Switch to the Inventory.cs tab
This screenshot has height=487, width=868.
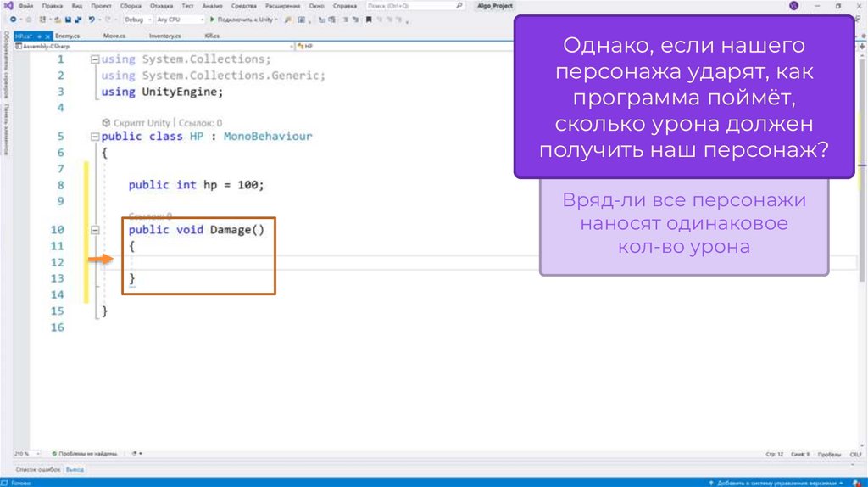click(164, 36)
